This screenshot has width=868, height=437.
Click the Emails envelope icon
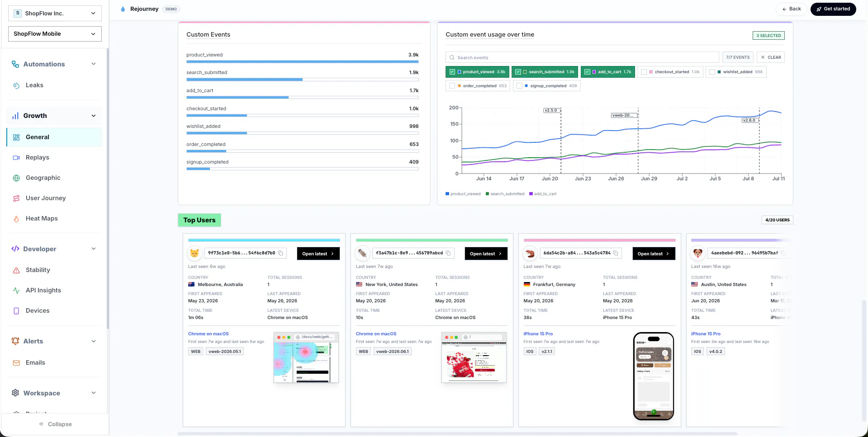point(16,363)
